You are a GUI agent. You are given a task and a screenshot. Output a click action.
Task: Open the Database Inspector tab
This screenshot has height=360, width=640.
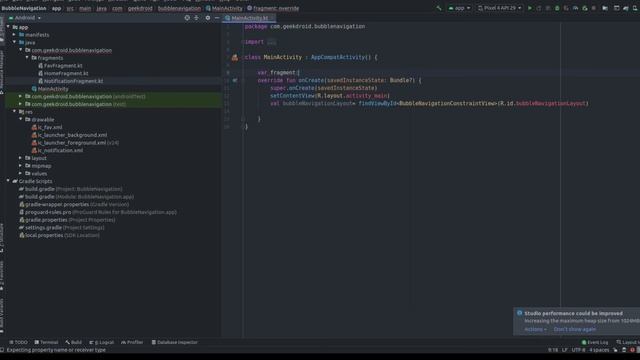(174, 342)
